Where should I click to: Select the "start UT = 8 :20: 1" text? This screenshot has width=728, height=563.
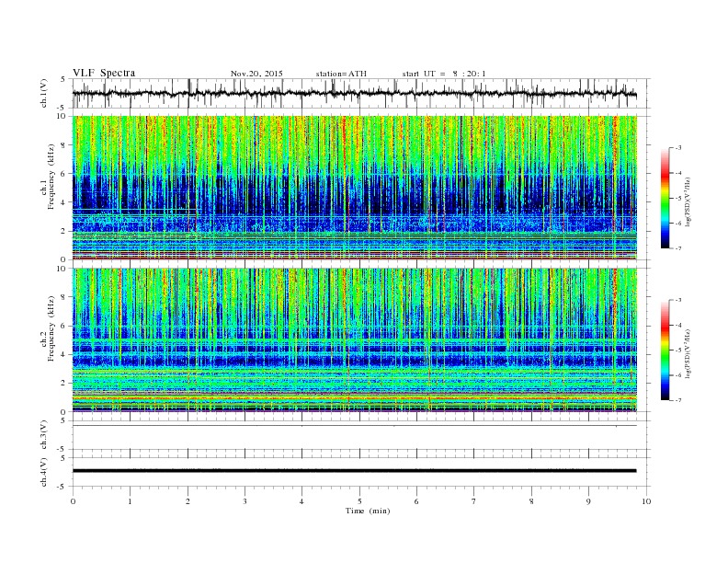[x=444, y=74]
